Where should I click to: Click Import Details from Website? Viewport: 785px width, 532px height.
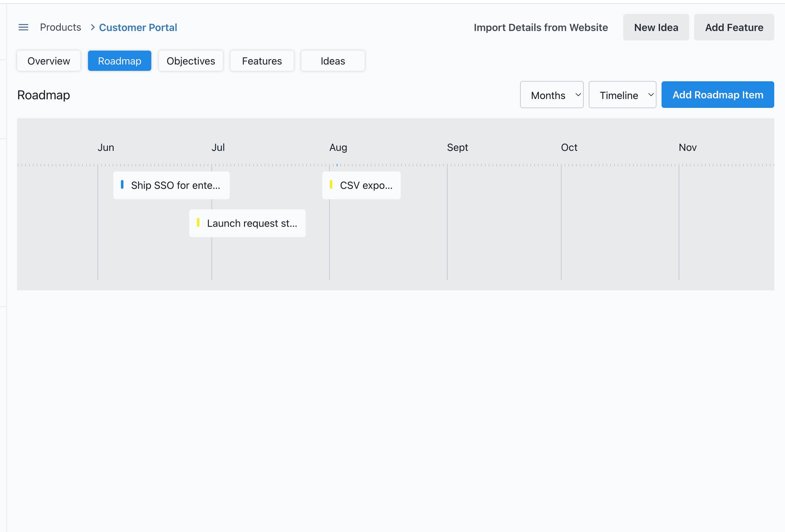pyautogui.click(x=540, y=27)
